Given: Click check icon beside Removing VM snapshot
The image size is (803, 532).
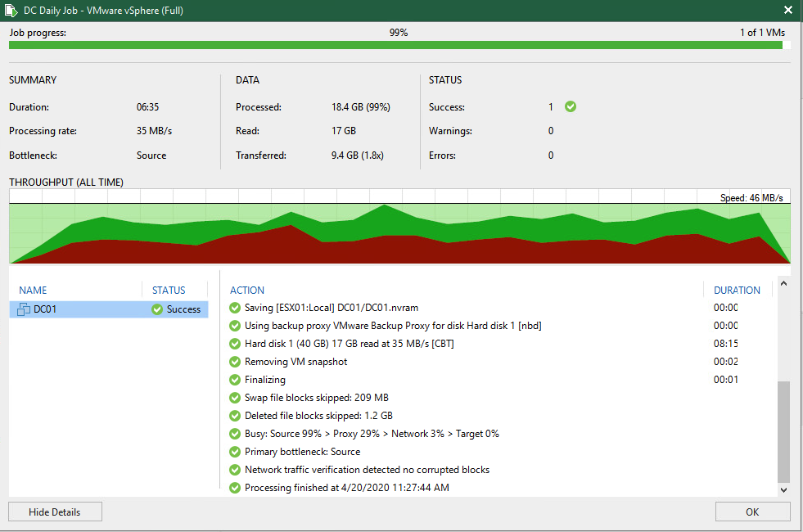Looking at the screenshot, I should pos(235,362).
